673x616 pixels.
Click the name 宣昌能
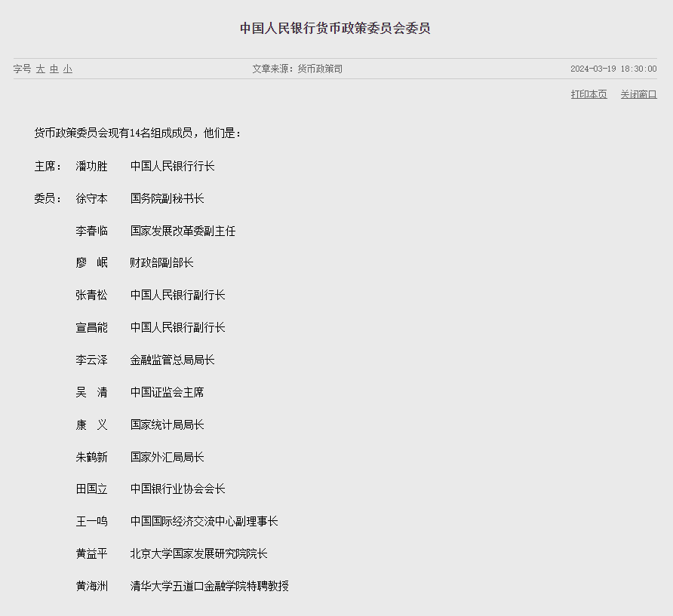[91, 328]
